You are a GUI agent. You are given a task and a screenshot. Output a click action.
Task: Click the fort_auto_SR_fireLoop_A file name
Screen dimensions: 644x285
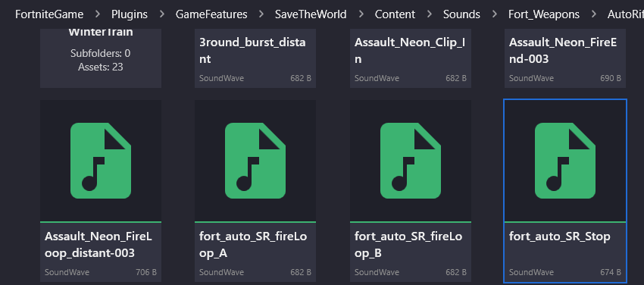click(253, 245)
